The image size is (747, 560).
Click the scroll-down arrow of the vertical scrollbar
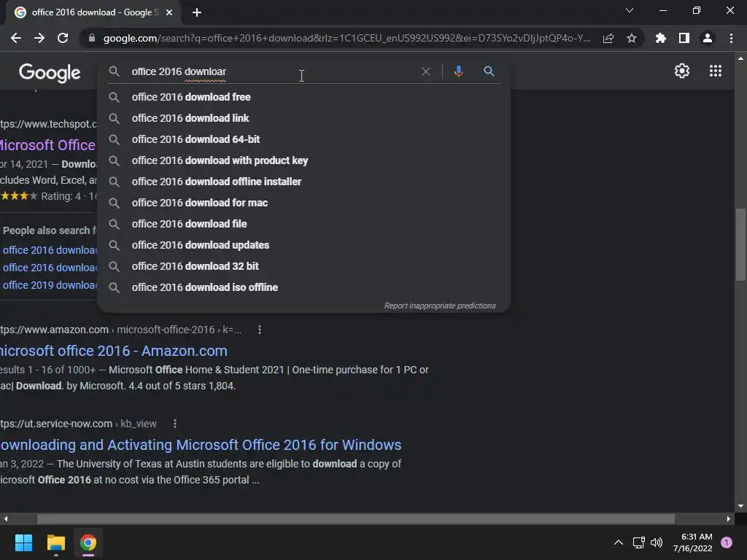click(x=740, y=506)
